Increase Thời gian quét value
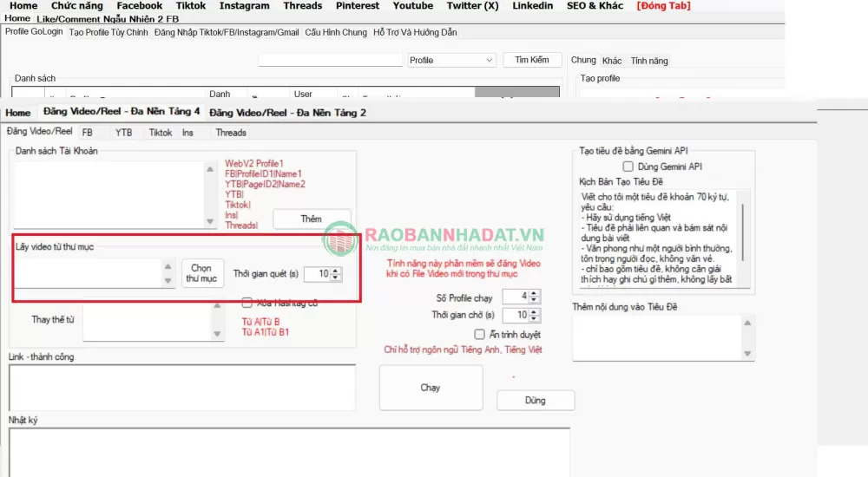The height and width of the screenshot is (477, 868). 337,270
